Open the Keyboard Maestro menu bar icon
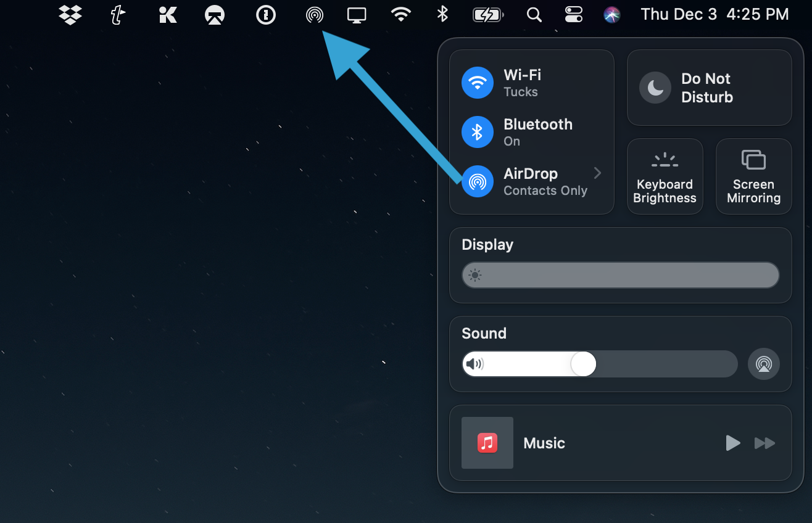This screenshot has height=523, width=812. pyautogui.click(x=167, y=15)
